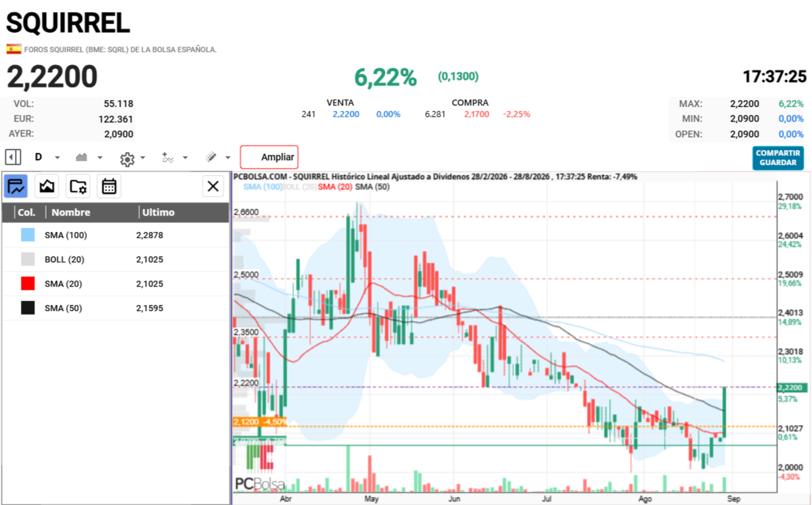This screenshot has height=505, width=812.
Task: Click the SMA (20) red swatch
Action: click(28, 284)
